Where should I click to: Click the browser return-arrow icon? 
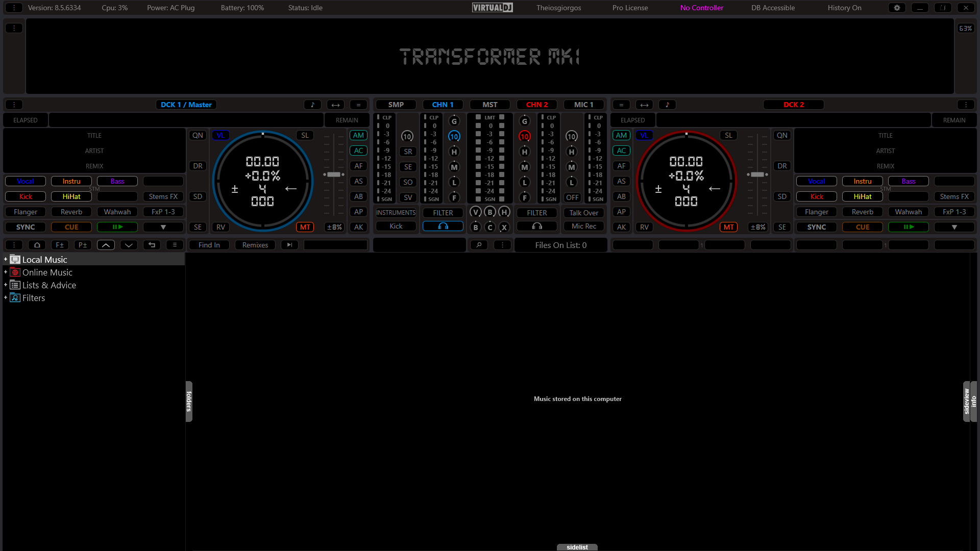(152, 245)
